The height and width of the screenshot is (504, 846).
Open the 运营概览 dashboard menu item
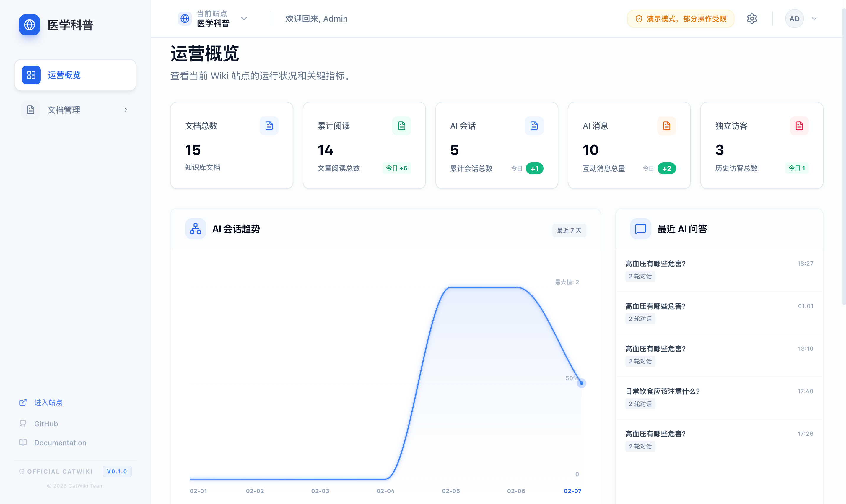[x=75, y=75]
